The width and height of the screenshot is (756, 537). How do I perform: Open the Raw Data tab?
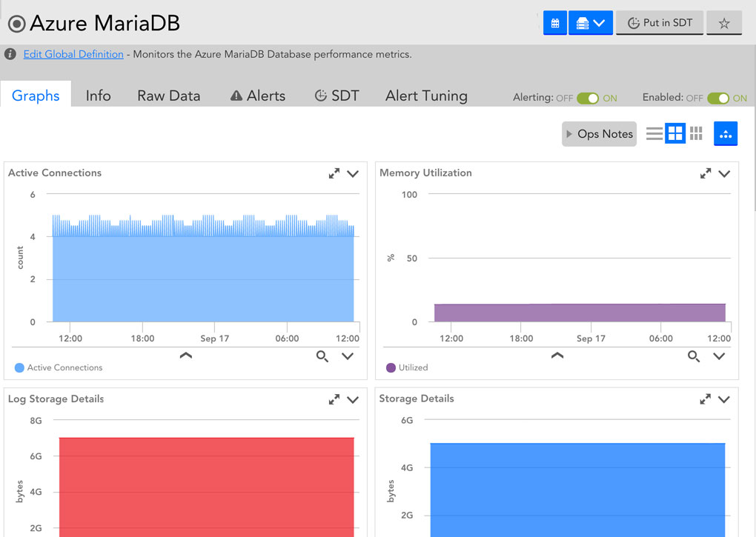[169, 96]
